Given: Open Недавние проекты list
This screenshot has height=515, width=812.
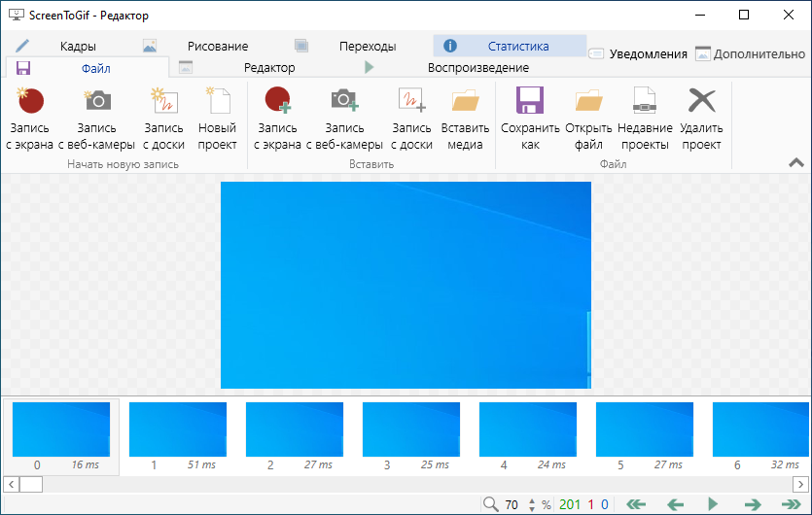Looking at the screenshot, I should 645,120.
